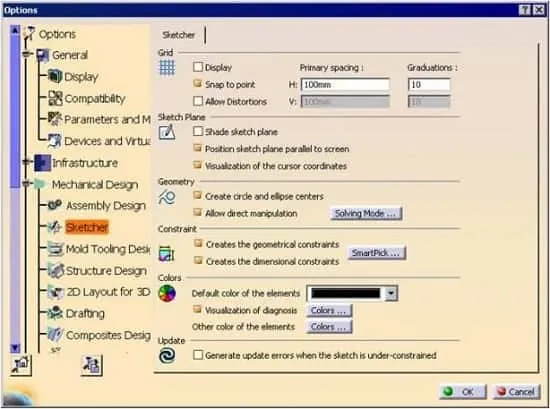This screenshot has width=550, height=409.
Task: Click the Grid section grid icon
Action: [167, 67]
